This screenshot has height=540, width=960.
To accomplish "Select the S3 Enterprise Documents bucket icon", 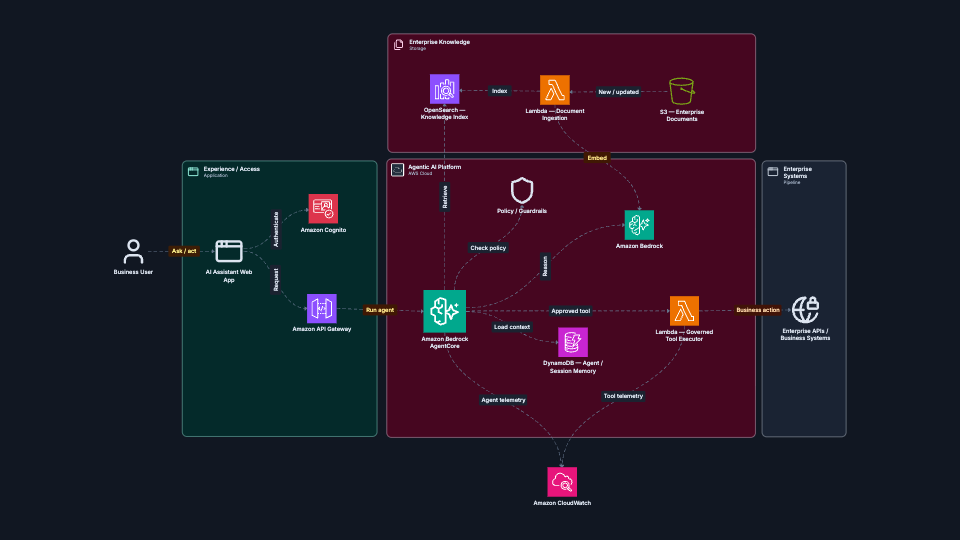I will (681, 91).
